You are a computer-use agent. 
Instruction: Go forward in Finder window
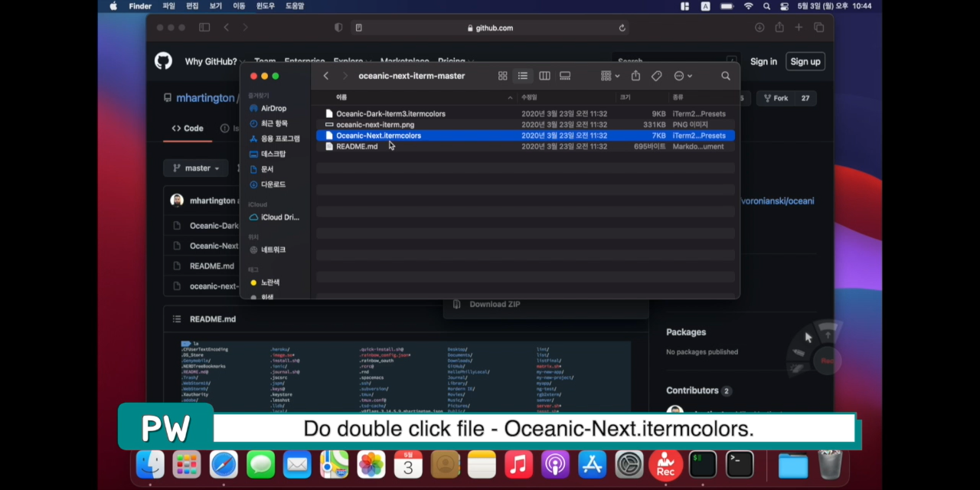click(x=345, y=76)
